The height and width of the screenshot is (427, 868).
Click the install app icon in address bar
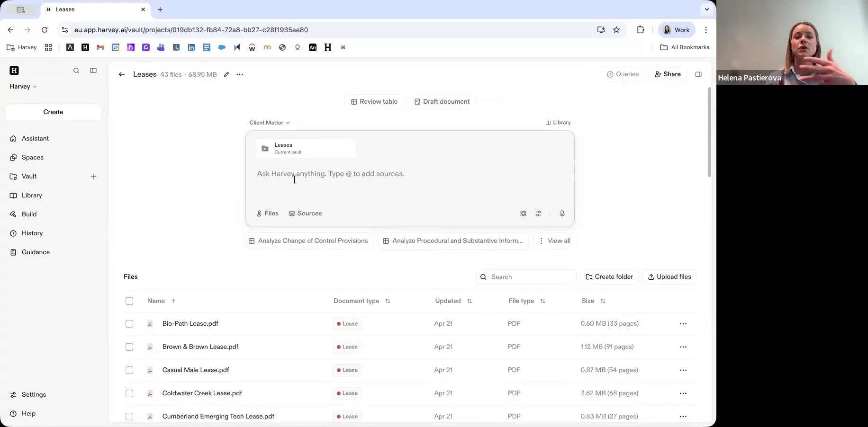click(601, 30)
